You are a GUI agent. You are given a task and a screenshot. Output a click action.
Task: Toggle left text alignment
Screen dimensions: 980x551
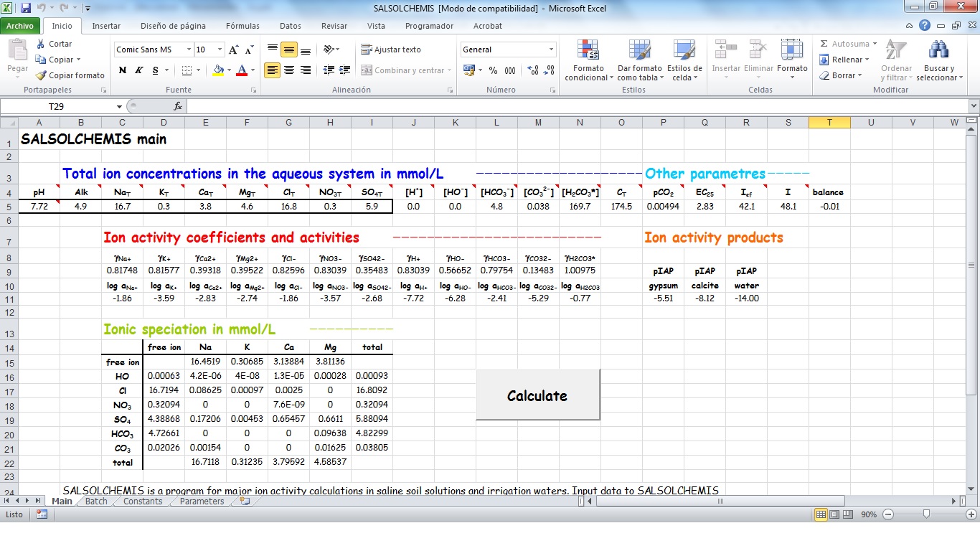click(273, 70)
